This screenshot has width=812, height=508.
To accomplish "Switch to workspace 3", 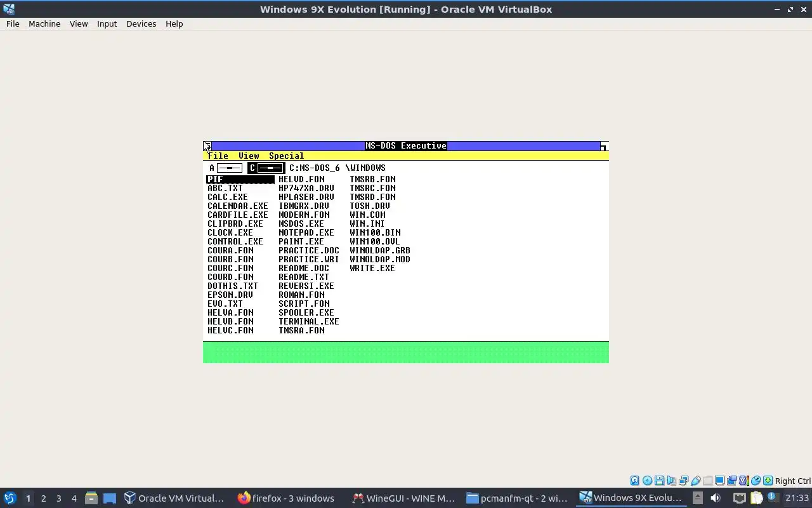I will [x=58, y=498].
